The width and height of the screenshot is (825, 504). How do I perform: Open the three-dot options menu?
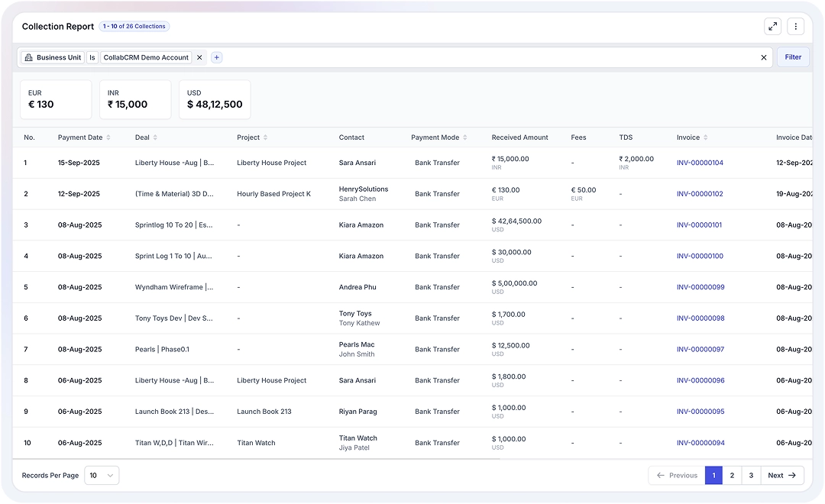coord(795,25)
